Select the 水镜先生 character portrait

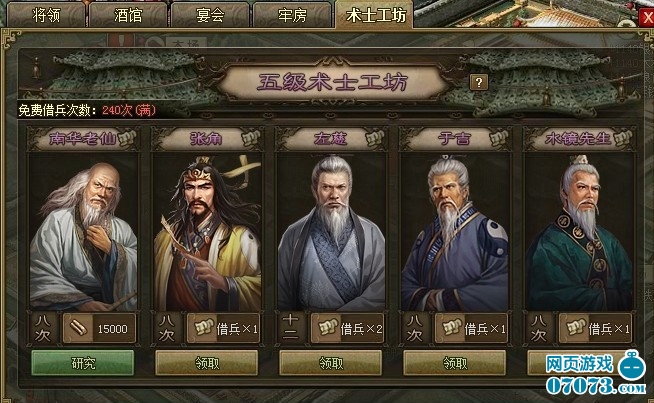[x=579, y=232]
